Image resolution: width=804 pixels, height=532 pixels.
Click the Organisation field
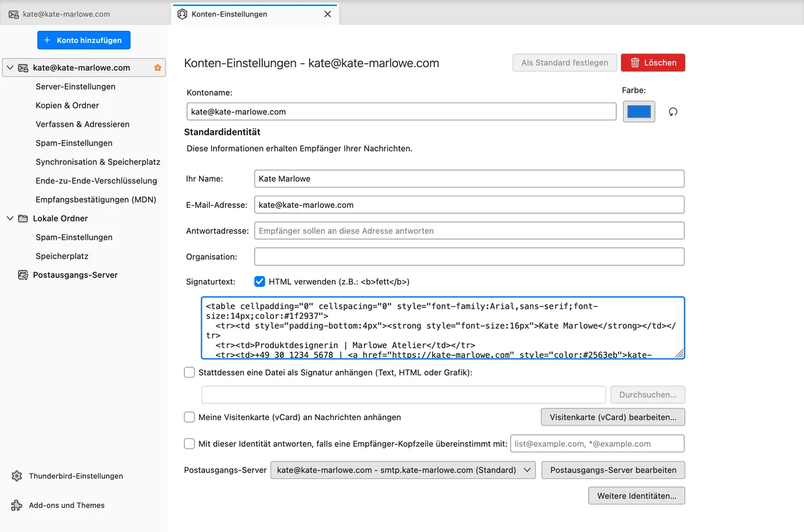coord(470,257)
